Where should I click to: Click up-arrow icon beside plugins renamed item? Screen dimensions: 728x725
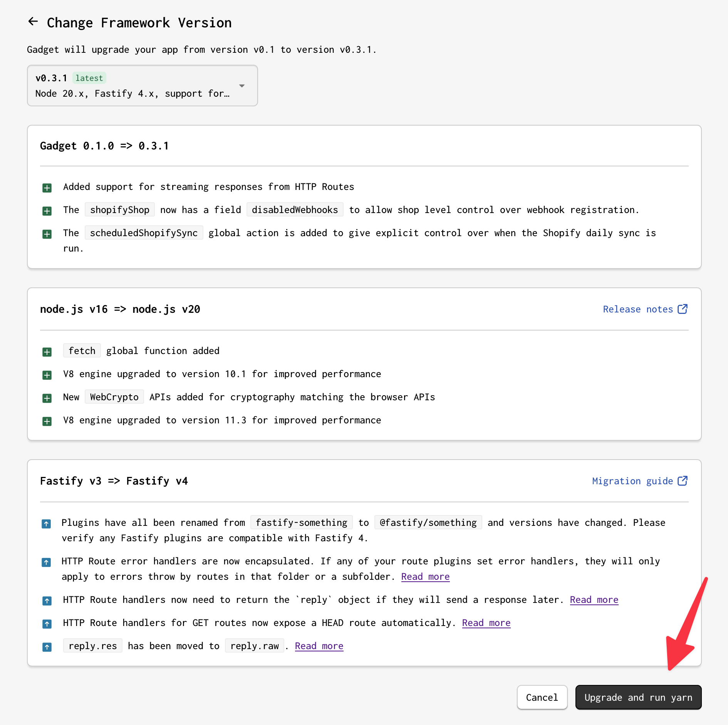46,524
